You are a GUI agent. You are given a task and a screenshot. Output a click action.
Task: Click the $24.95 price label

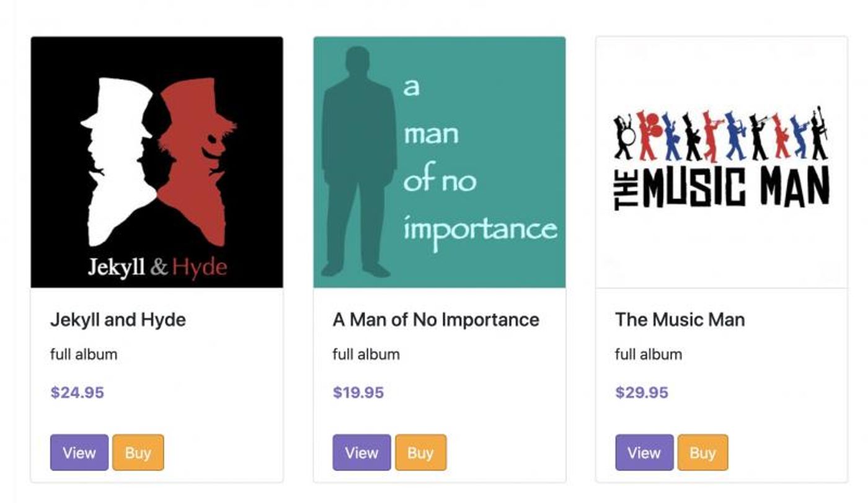(77, 393)
